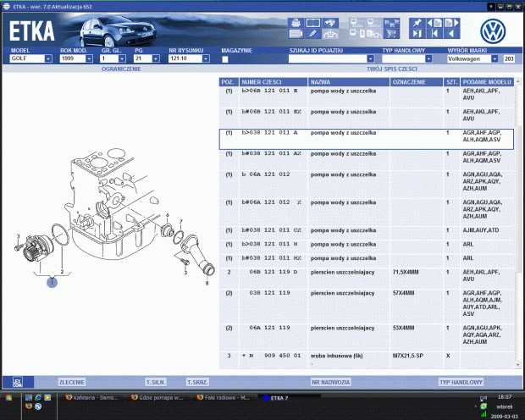
Task: Switch to the TWÓJ SPIS CZESCI tab
Action: [x=392, y=69]
